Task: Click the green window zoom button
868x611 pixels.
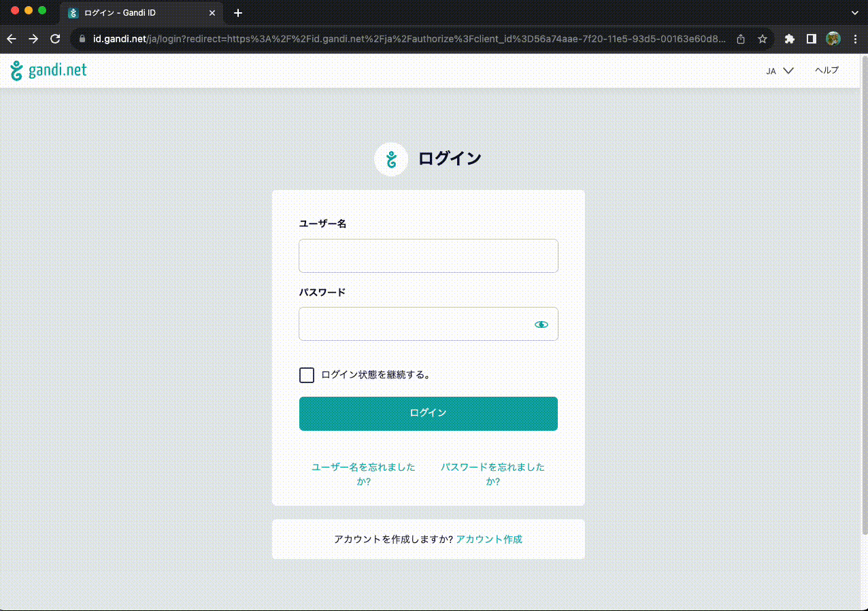Action: pos(42,10)
